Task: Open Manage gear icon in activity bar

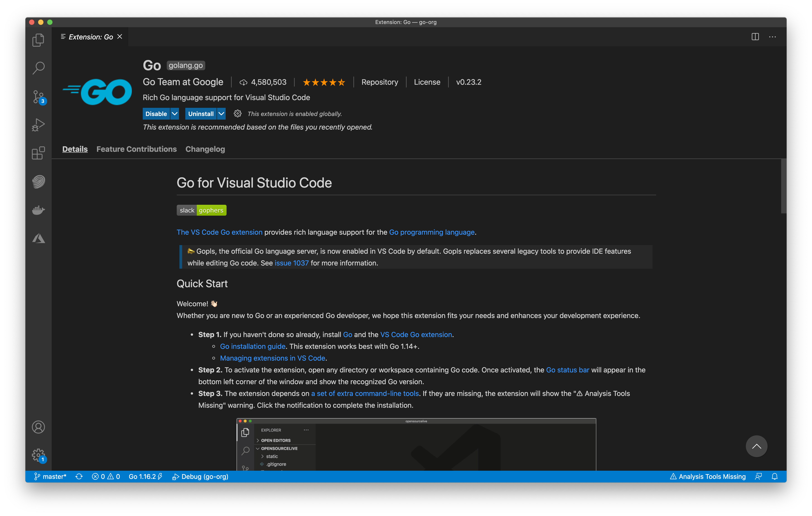Action: (x=38, y=455)
